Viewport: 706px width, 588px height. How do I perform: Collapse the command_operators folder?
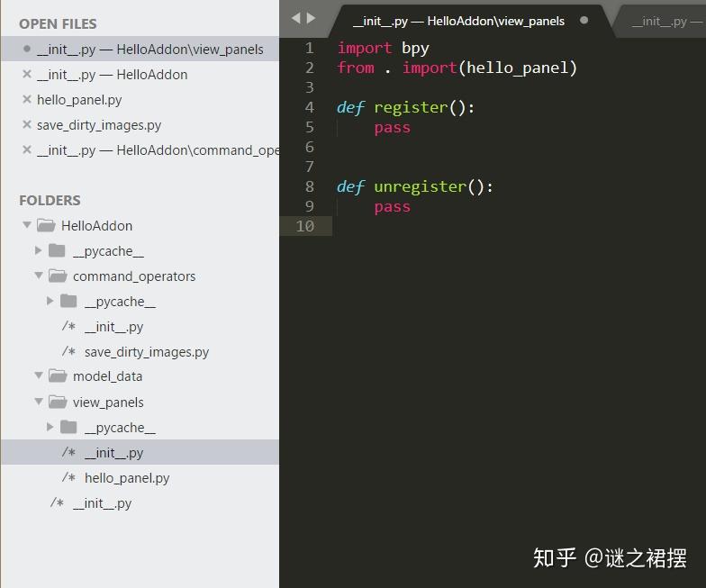point(39,276)
